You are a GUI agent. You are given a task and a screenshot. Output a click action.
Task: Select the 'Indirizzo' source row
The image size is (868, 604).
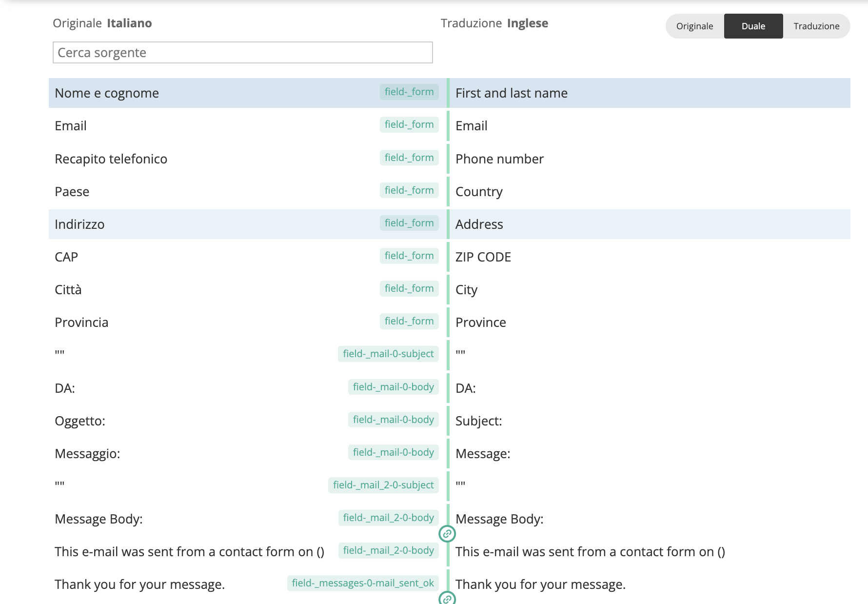click(248, 224)
